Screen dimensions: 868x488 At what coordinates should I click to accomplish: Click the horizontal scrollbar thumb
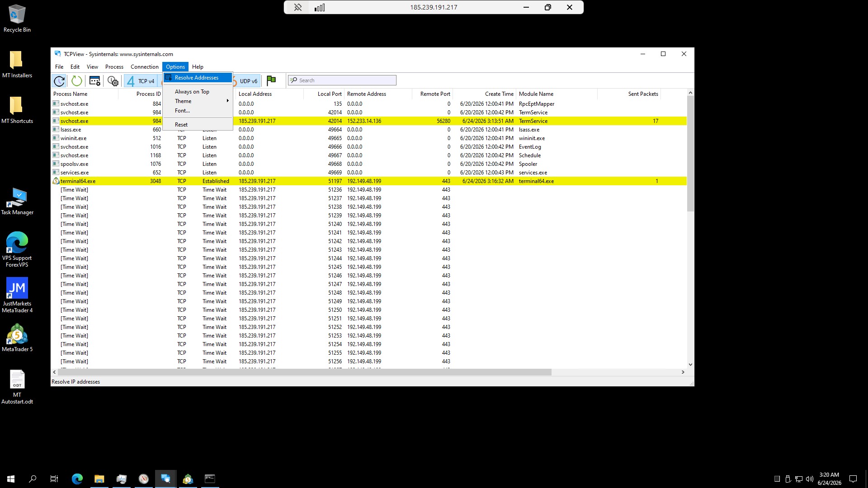305,372
